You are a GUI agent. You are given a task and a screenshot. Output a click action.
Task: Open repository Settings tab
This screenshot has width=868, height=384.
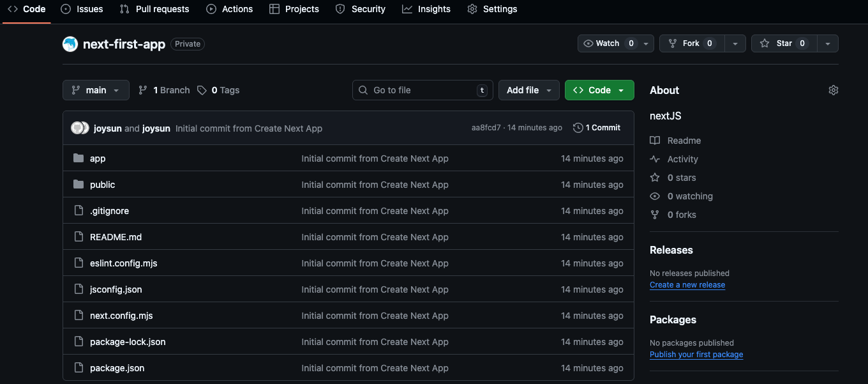(x=492, y=9)
